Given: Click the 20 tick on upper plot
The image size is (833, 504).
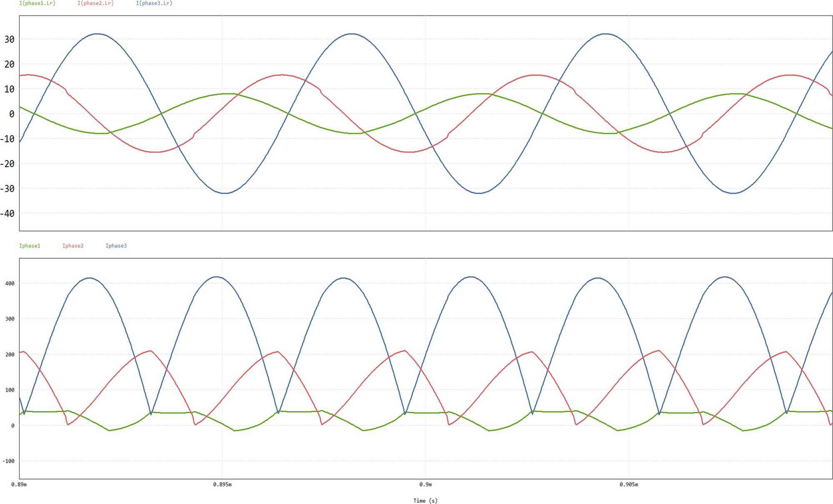Looking at the screenshot, I should [x=9, y=64].
